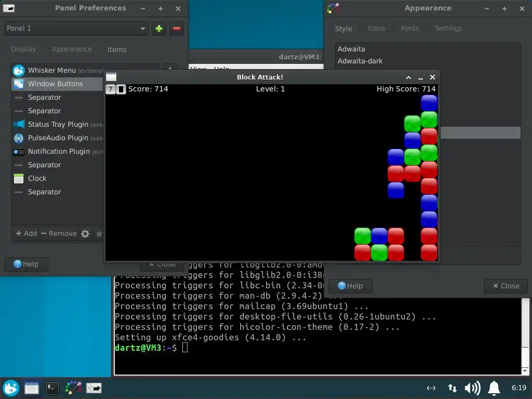The width and height of the screenshot is (532, 399).
Task: Click the Appearance window title icon
Action: [333, 8]
